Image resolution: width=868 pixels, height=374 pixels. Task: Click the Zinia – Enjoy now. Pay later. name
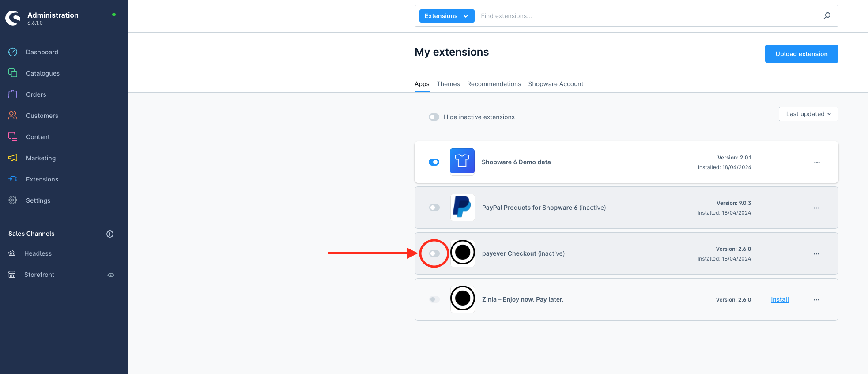tap(523, 299)
